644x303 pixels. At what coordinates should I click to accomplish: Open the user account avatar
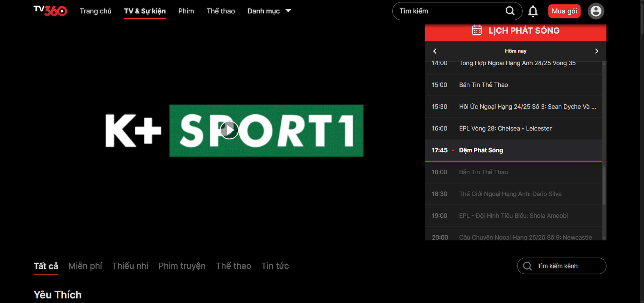596,11
